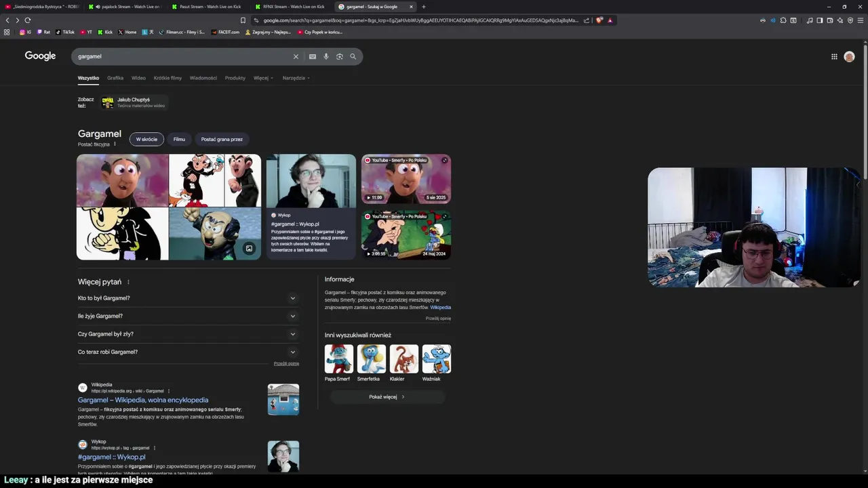Open the image gallery icon on the Gargamel images
The width and height of the screenshot is (868, 488).
point(249,249)
